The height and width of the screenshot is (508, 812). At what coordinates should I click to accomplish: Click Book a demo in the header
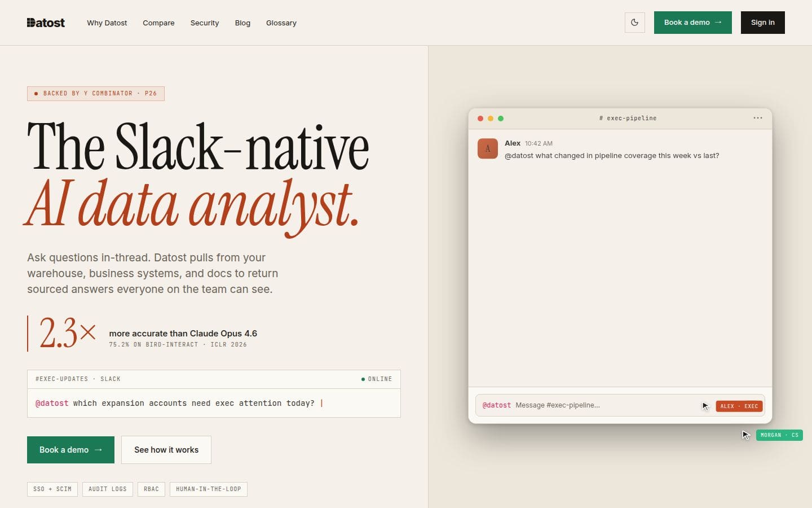693,23
